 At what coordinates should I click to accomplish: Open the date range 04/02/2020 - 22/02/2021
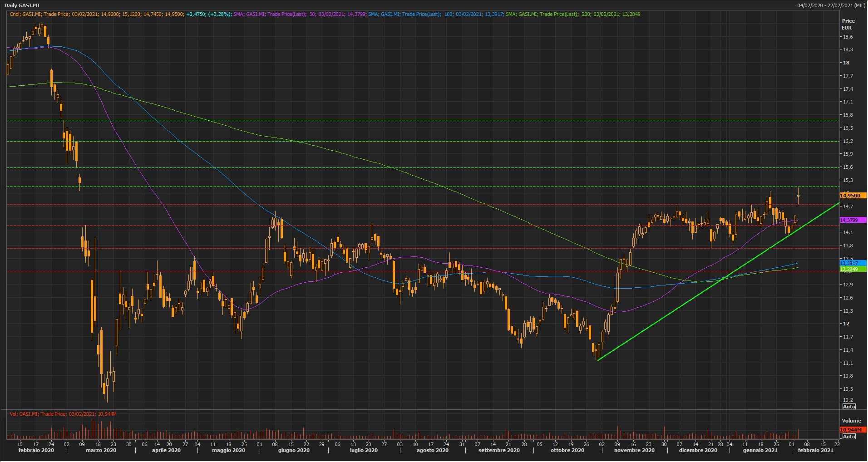[831, 5]
